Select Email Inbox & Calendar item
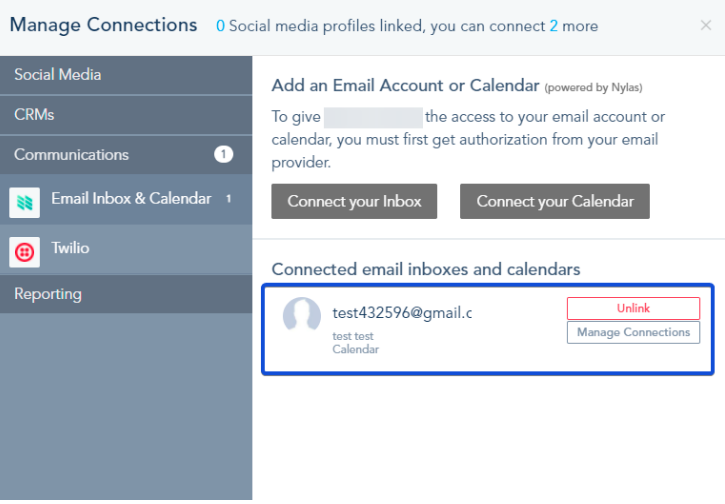The width and height of the screenshot is (725, 504). pyautogui.click(x=131, y=199)
